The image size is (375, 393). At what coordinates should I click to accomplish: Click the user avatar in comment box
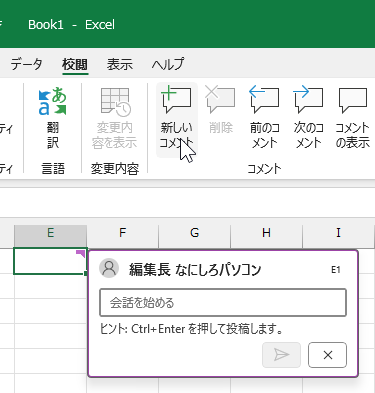pyautogui.click(x=109, y=268)
